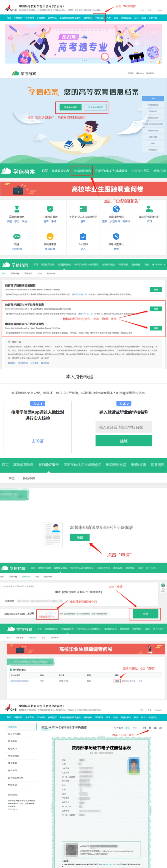The width and height of the screenshot is (167, 868).
Task: Click 参与投票 link under 学校满意度 card
Action: [x=50, y=249]
